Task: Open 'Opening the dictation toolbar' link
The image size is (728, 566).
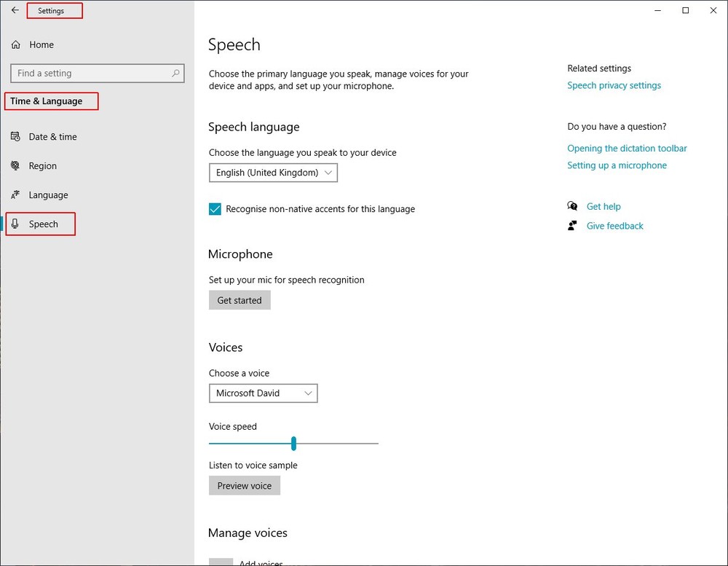Action: click(x=627, y=149)
